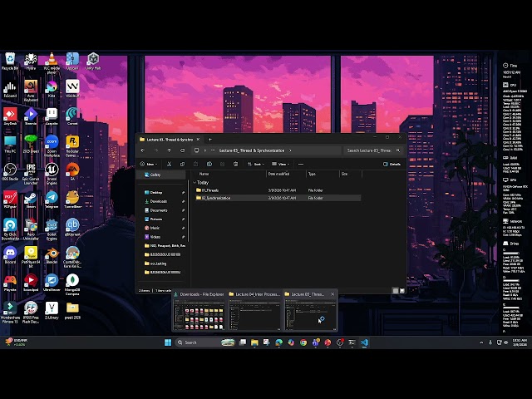Select Downloads - File Explorer preview thumbnail
Viewport: 532px width, 399px height.
coord(199,311)
